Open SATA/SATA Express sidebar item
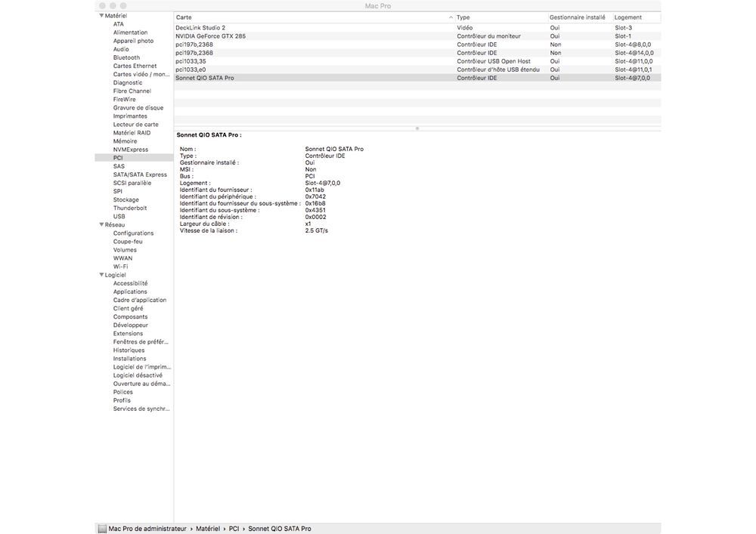This screenshot has height=534, width=756. point(140,174)
